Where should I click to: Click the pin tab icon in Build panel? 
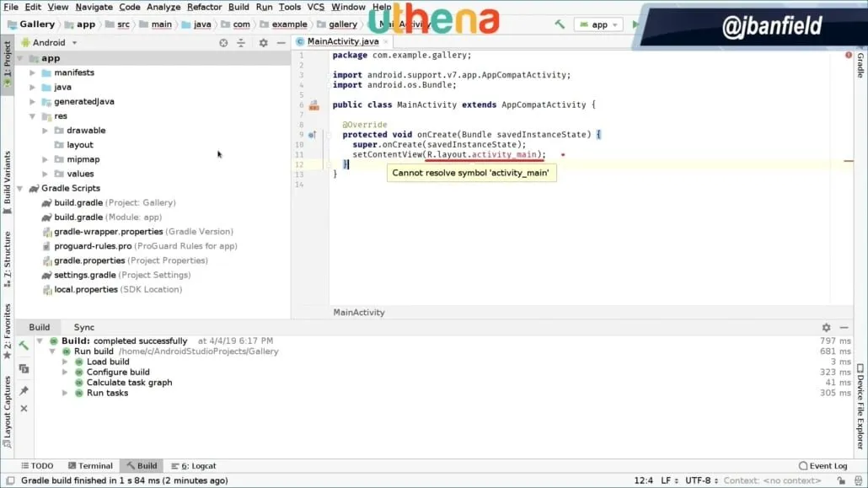(x=24, y=390)
